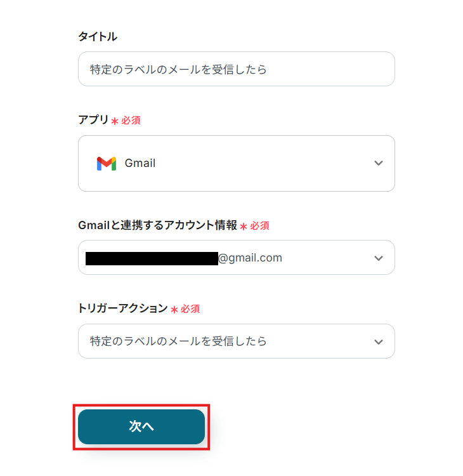Click the アプリ label
The width and height of the screenshot is (463, 476).
point(93,119)
